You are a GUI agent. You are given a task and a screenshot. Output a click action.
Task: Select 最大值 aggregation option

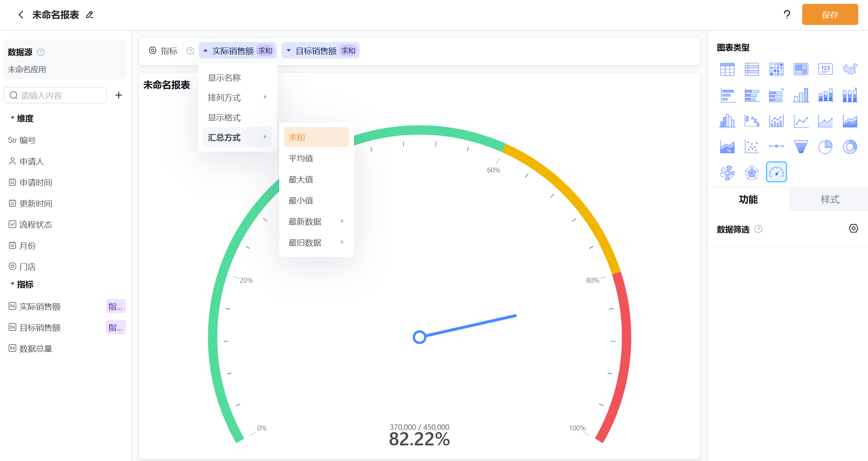316,180
